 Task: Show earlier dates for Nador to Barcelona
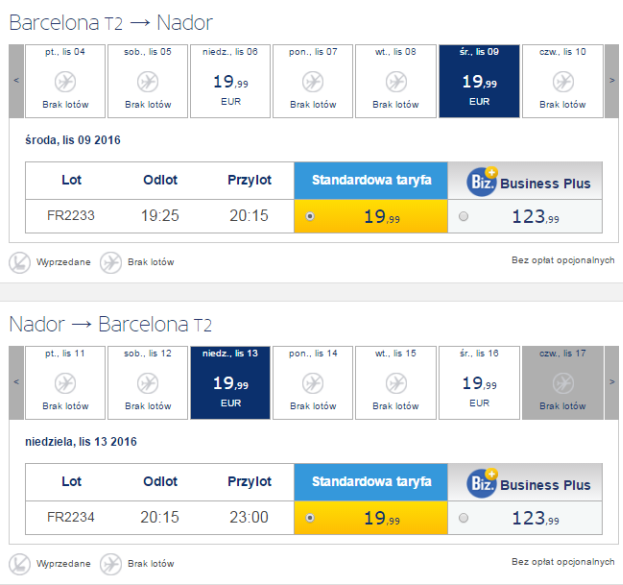[16, 382]
